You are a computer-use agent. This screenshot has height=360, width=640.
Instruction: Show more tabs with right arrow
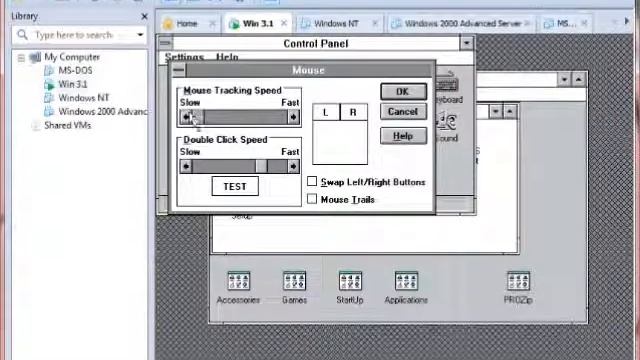click(x=627, y=21)
